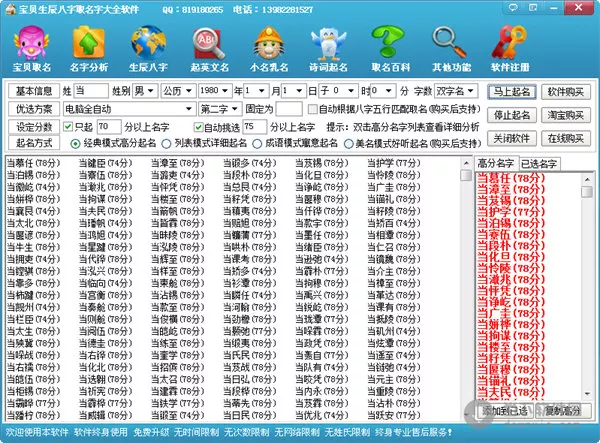
Task: Open the 公历 calendar type dropdown
Action: pyautogui.click(x=178, y=91)
